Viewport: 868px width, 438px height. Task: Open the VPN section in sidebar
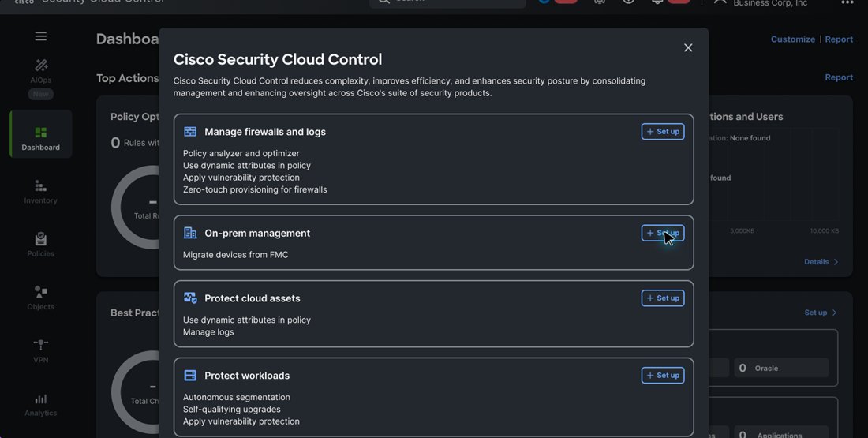tap(40, 351)
